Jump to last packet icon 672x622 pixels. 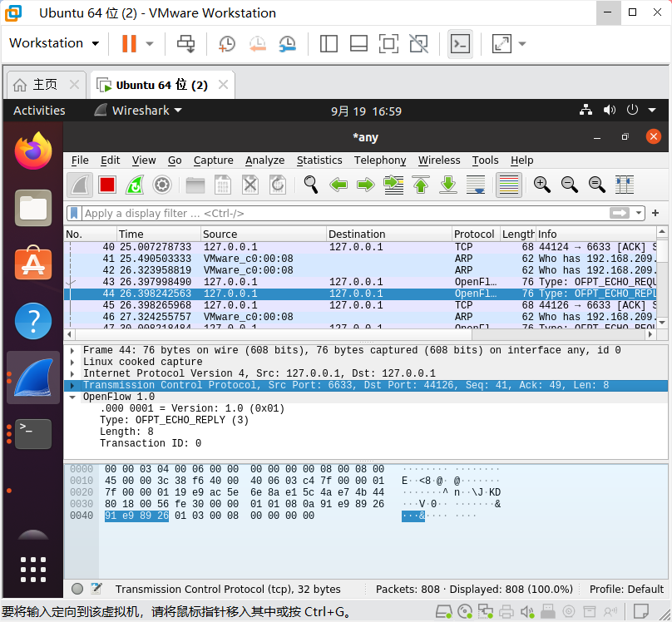(x=448, y=185)
